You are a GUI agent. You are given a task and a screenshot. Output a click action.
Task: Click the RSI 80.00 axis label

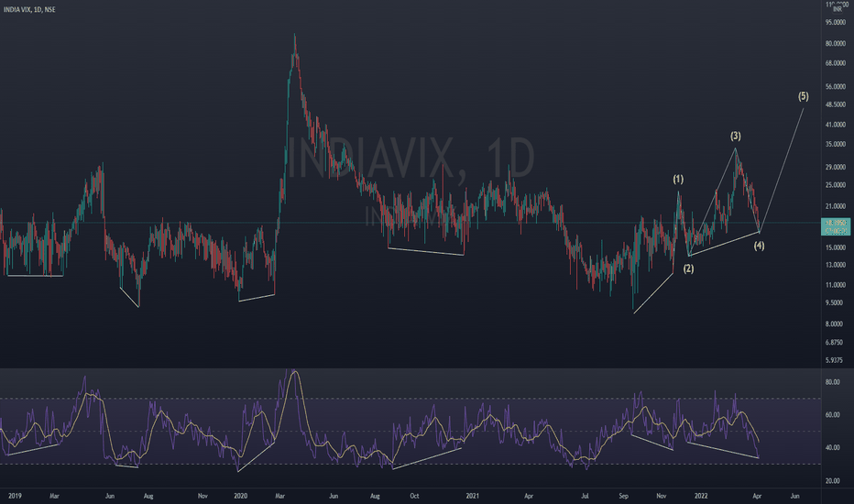tap(833, 382)
